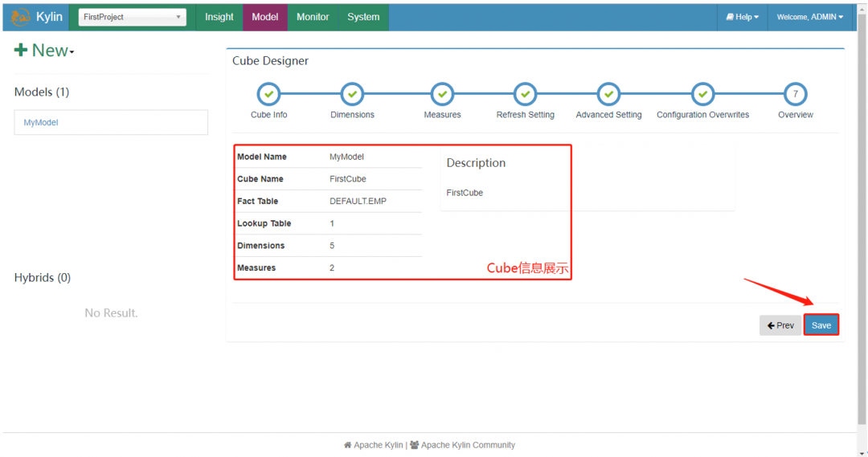This screenshot has height=457, width=868.
Task: Click the Lookup Table label
Action: point(264,223)
